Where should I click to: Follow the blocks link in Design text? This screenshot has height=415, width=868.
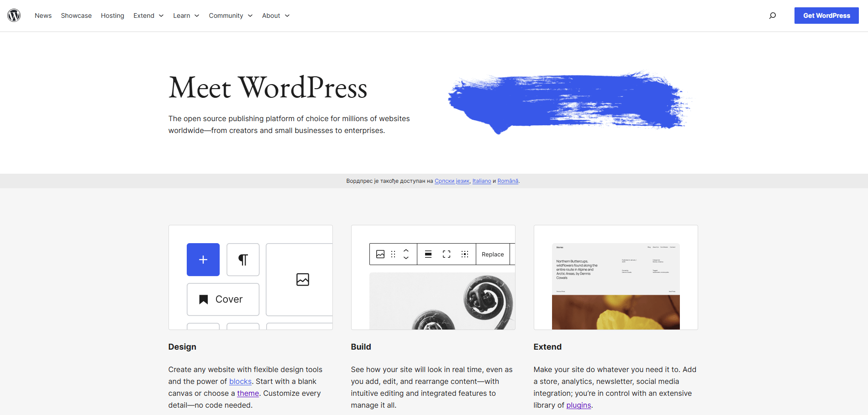240,381
